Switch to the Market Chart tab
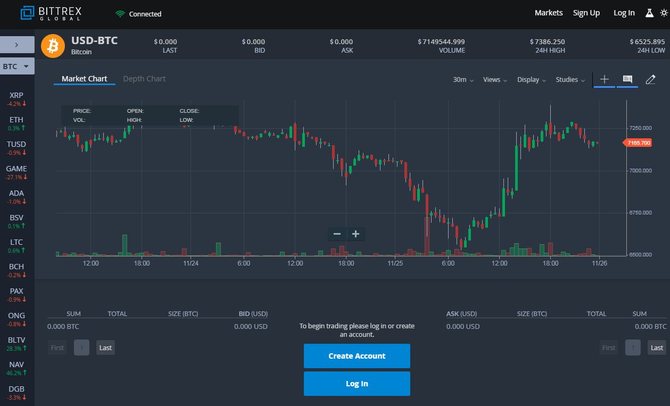 tap(84, 79)
